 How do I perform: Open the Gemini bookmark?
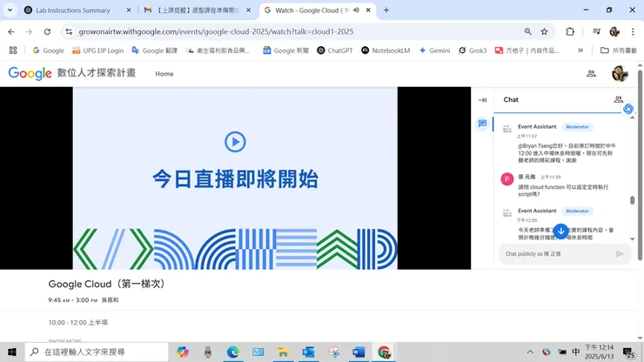point(434,50)
